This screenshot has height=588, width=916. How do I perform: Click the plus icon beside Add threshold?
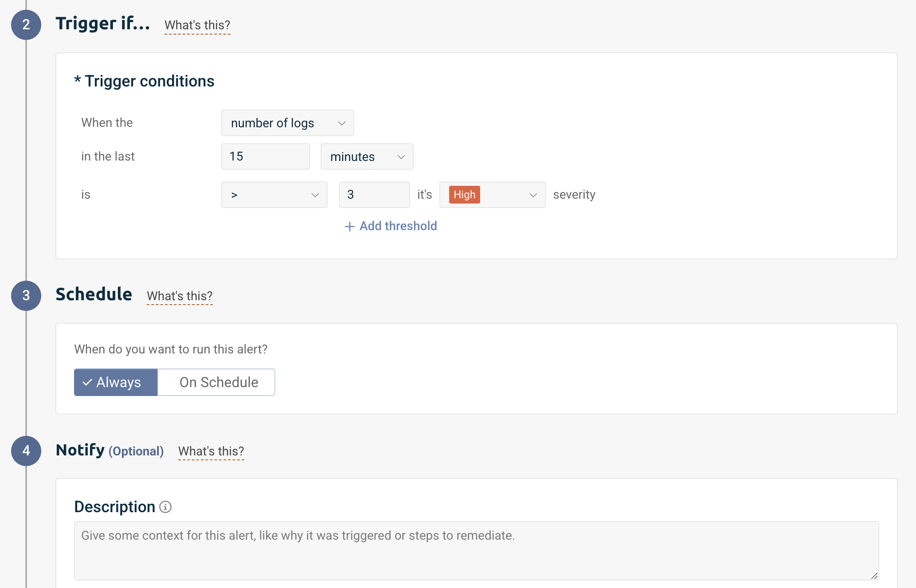click(x=350, y=227)
